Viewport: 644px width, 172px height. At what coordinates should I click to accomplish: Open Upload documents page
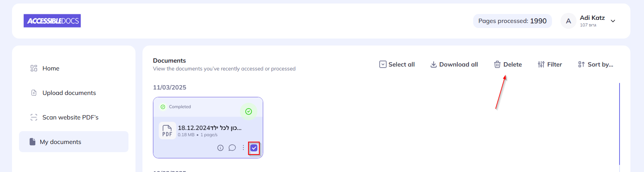pos(69,93)
